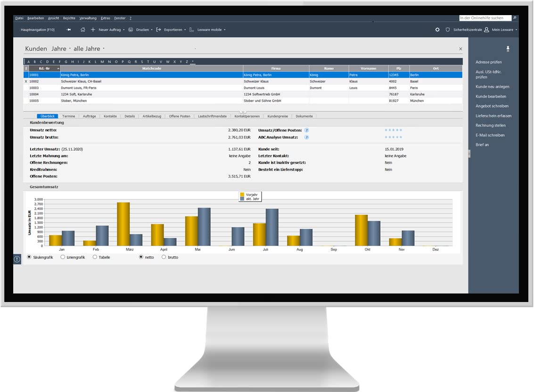The image size is (534, 392).
Task: Switch to the Offene Posten tab
Action: 180,116
